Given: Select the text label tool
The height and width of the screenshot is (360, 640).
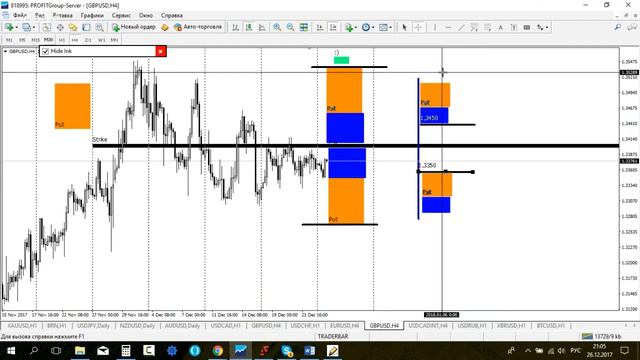Looking at the screenshot, I should (513, 27).
